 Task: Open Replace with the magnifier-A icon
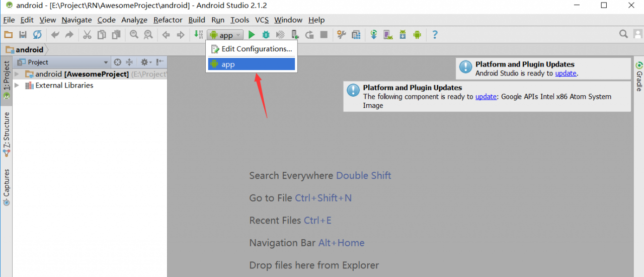(148, 35)
